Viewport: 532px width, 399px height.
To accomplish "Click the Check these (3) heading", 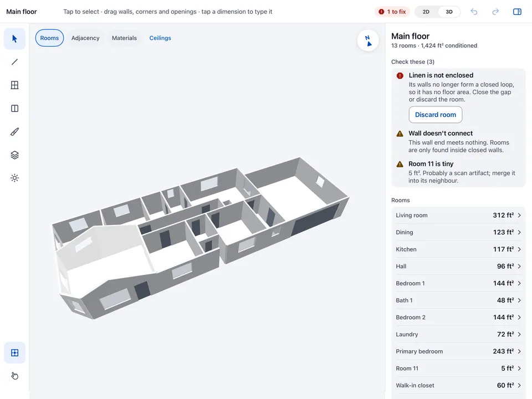I will point(413,62).
